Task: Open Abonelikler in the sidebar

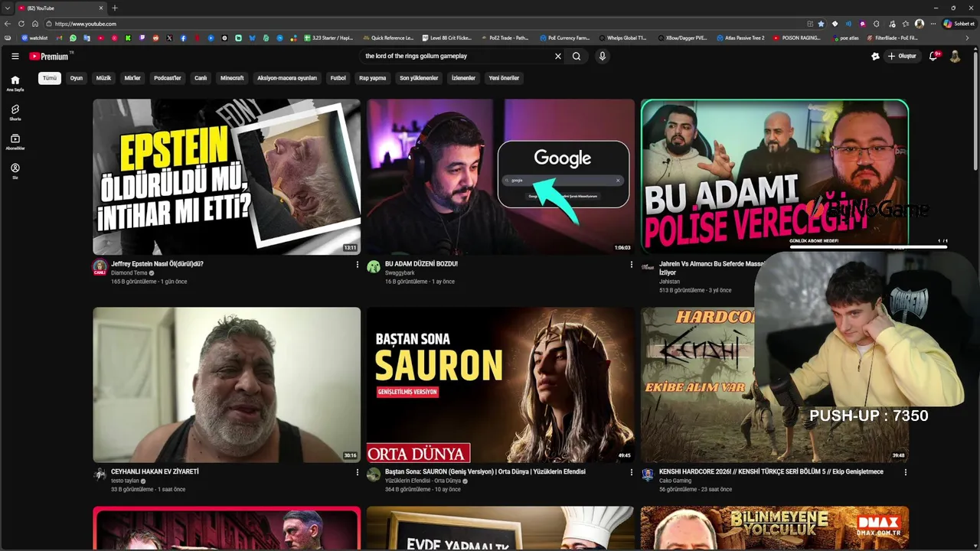Action: (x=15, y=142)
